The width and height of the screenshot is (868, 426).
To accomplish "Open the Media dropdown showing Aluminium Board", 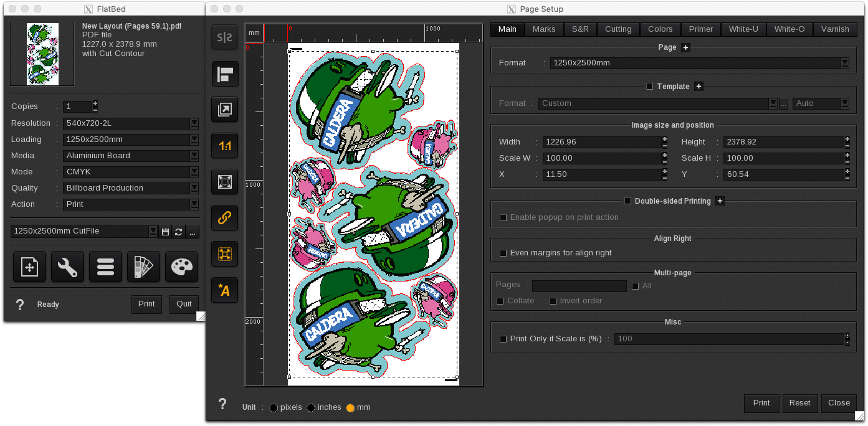I will coord(194,156).
